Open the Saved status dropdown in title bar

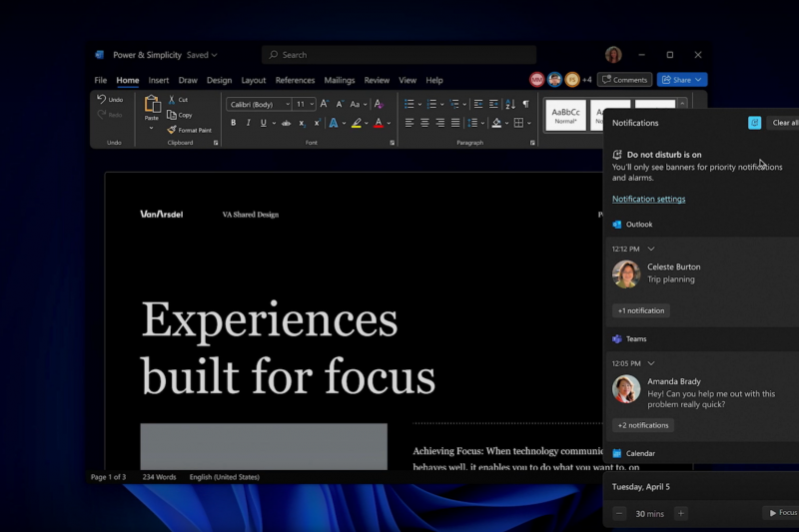point(202,55)
